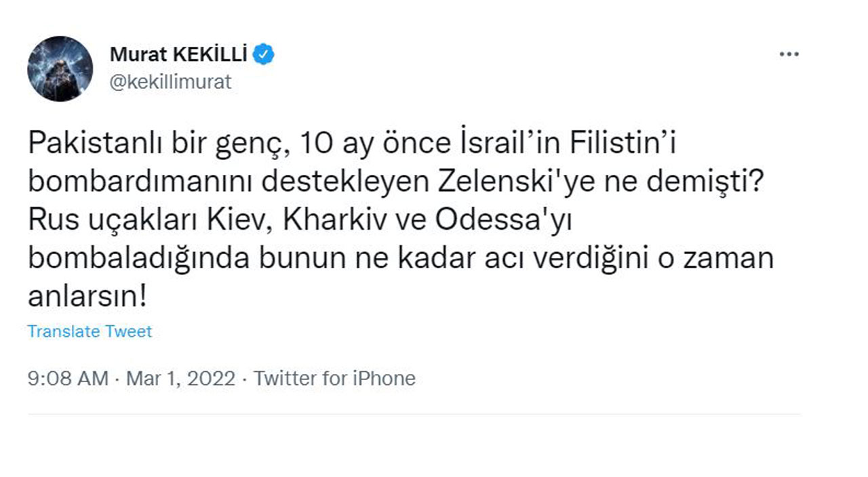Open the @kekillimurat profile handle
Viewport: 868px width, 477px height.
pos(170,81)
